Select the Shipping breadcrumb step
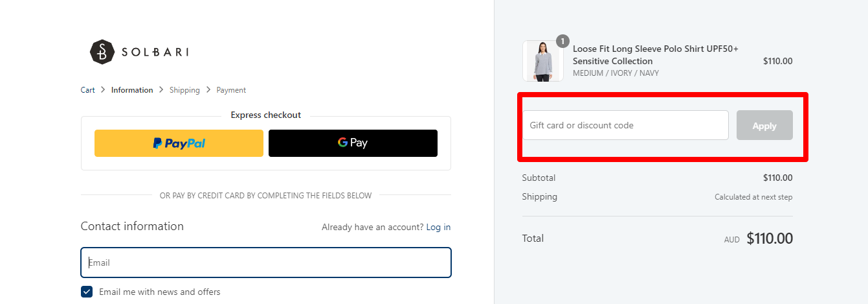 pyautogui.click(x=184, y=90)
